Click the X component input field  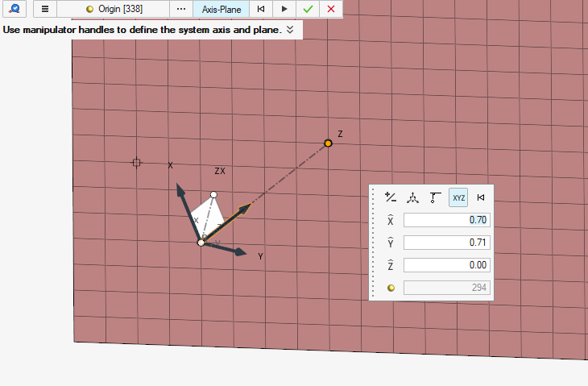click(x=447, y=220)
